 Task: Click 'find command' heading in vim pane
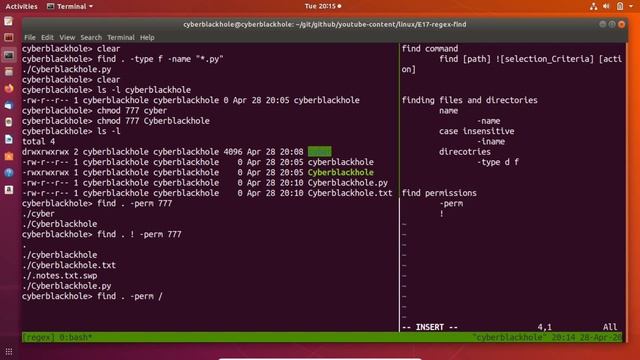coord(430,49)
